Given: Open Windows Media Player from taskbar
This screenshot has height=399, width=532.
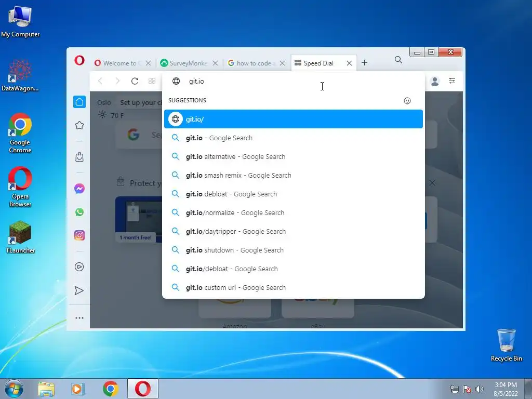Looking at the screenshot, I should pos(78,389).
